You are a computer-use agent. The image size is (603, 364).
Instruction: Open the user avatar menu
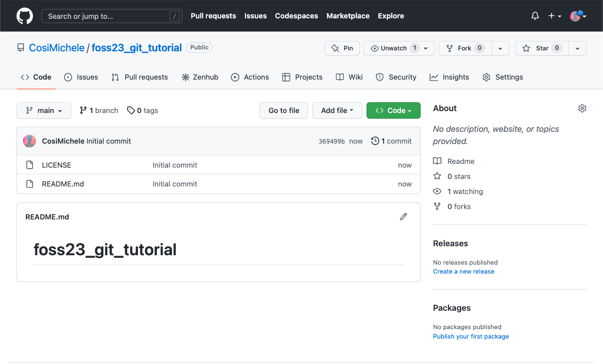click(x=578, y=16)
